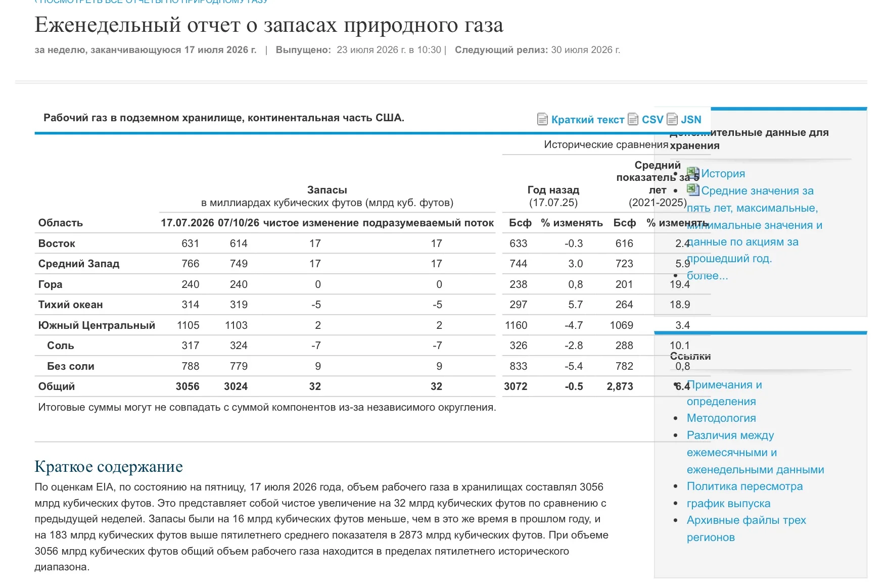
Task: Select the Южный Центральный row label
Action: click(x=97, y=325)
